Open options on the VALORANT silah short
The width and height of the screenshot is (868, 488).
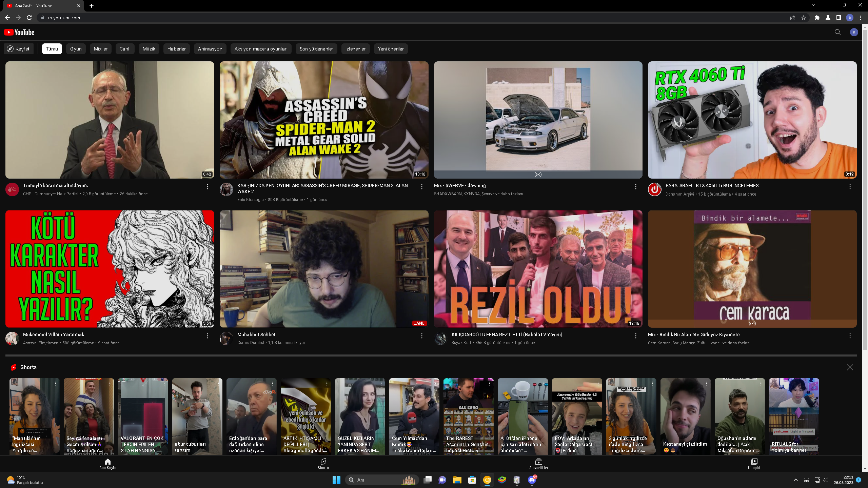[164, 384]
